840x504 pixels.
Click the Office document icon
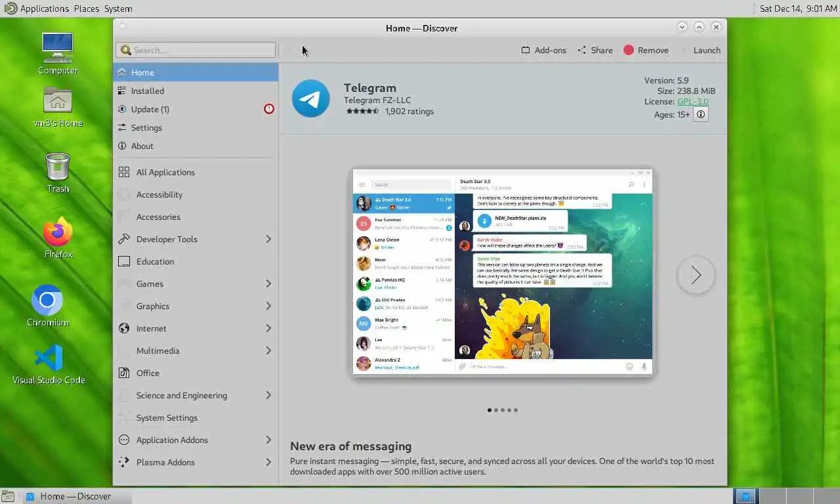[124, 373]
